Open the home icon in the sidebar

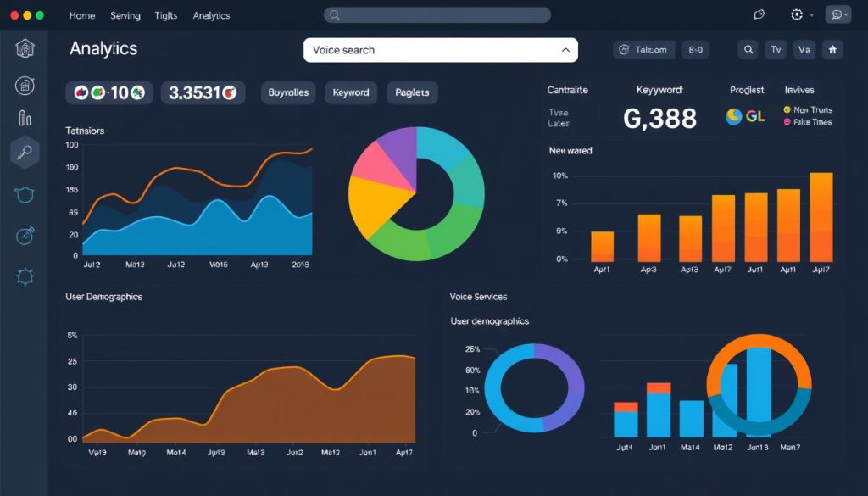[x=25, y=48]
